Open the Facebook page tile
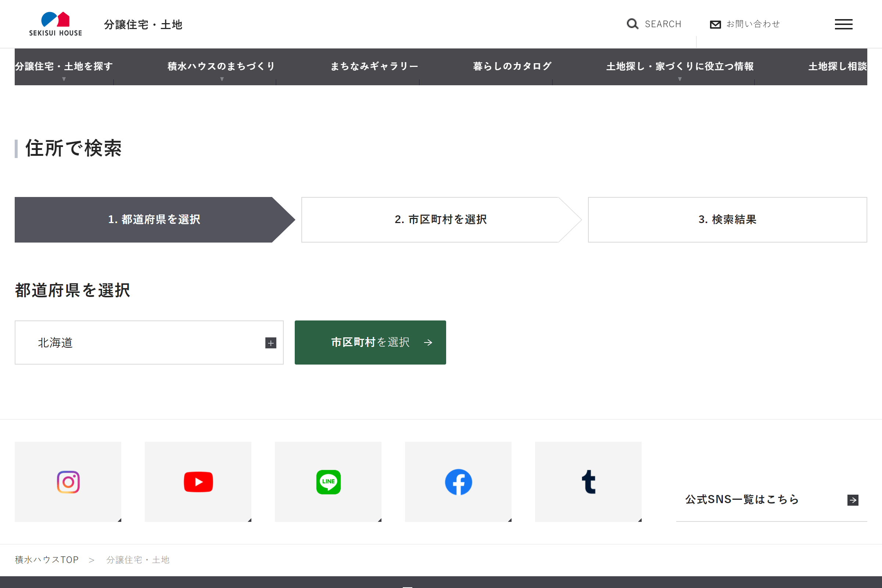 (x=458, y=482)
